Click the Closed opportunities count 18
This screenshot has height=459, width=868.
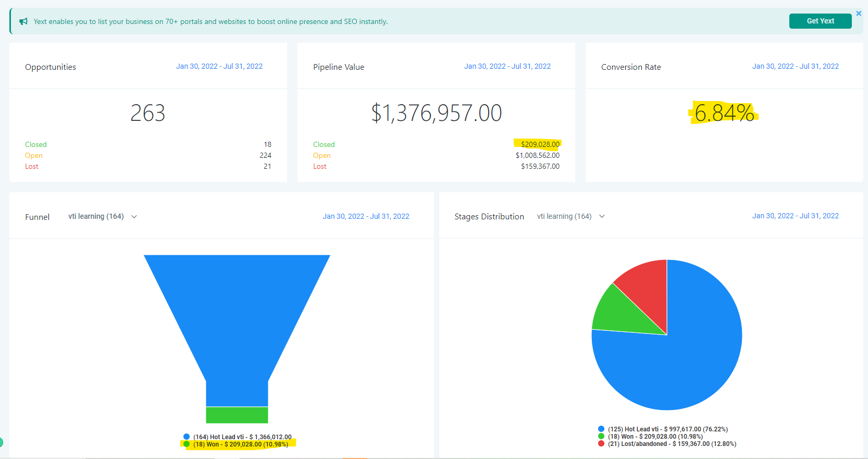pos(268,144)
